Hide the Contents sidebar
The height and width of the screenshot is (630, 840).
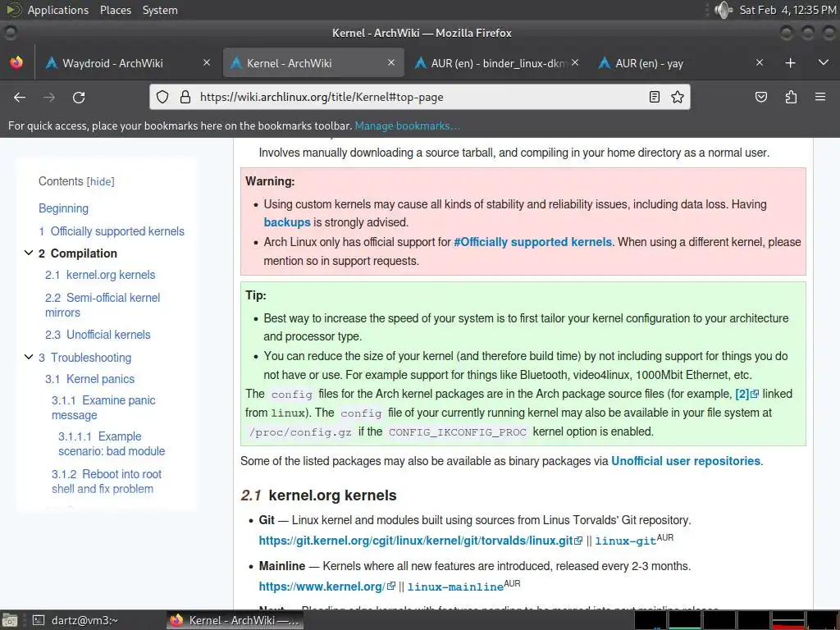pyautogui.click(x=101, y=181)
